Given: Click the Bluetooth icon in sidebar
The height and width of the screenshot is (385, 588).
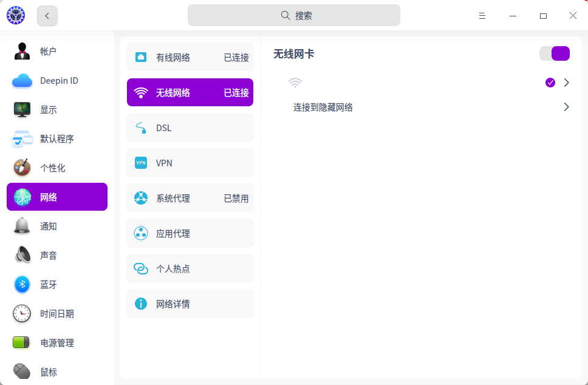Looking at the screenshot, I should coord(22,284).
